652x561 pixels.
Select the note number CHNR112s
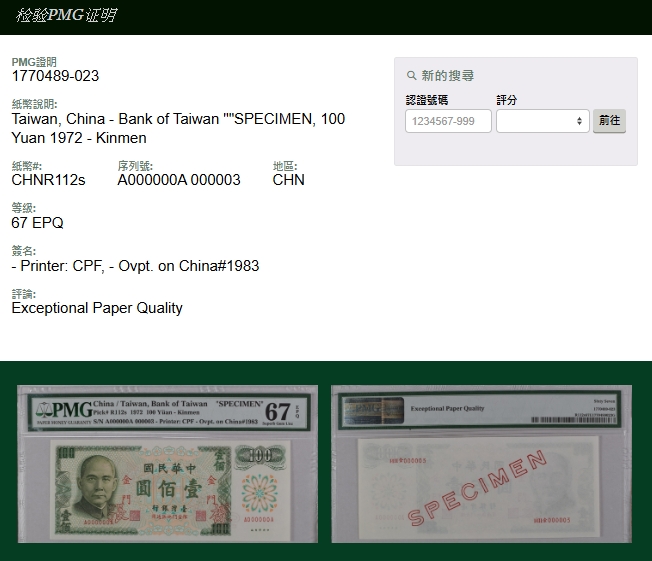click(48, 180)
